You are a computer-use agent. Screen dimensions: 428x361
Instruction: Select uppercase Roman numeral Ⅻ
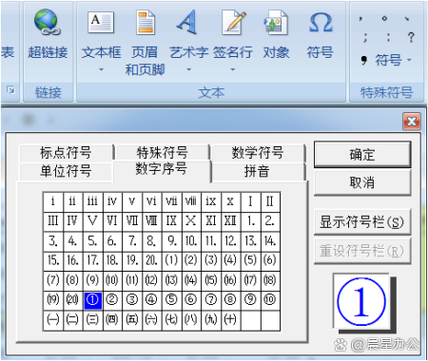coord(230,221)
